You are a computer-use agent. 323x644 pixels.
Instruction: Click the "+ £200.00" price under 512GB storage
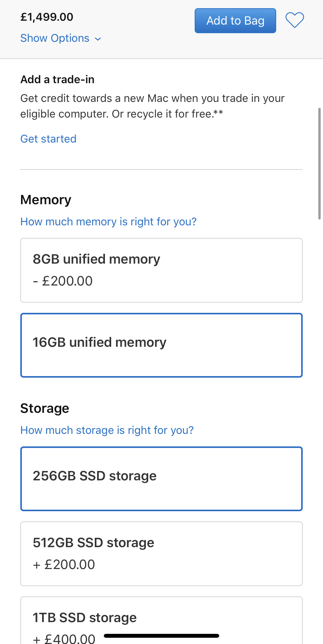pyautogui.click(x=64, y=565)
